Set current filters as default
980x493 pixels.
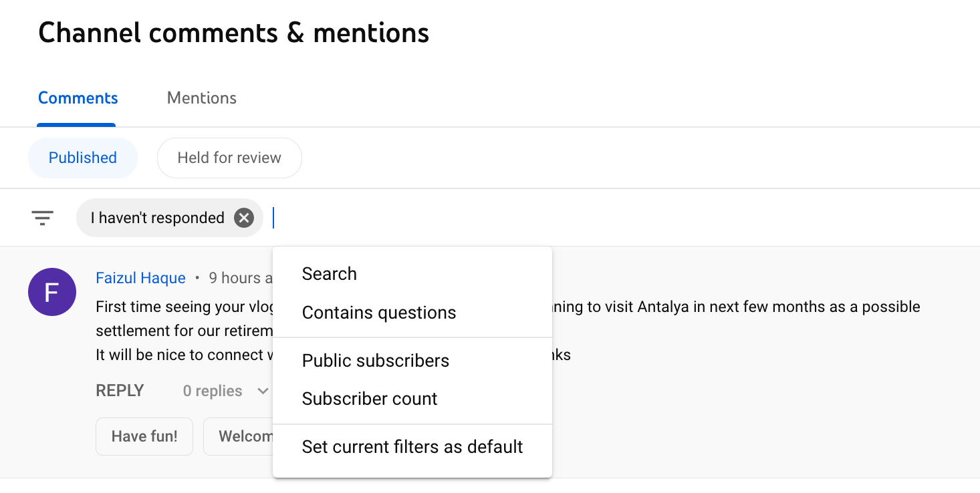click(x=412, y=447)
